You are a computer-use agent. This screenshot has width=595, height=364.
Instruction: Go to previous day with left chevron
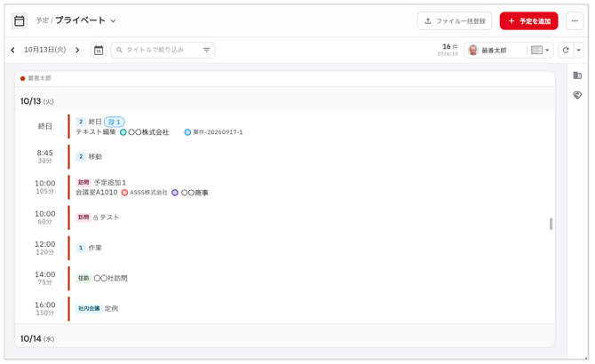(13, 50)
